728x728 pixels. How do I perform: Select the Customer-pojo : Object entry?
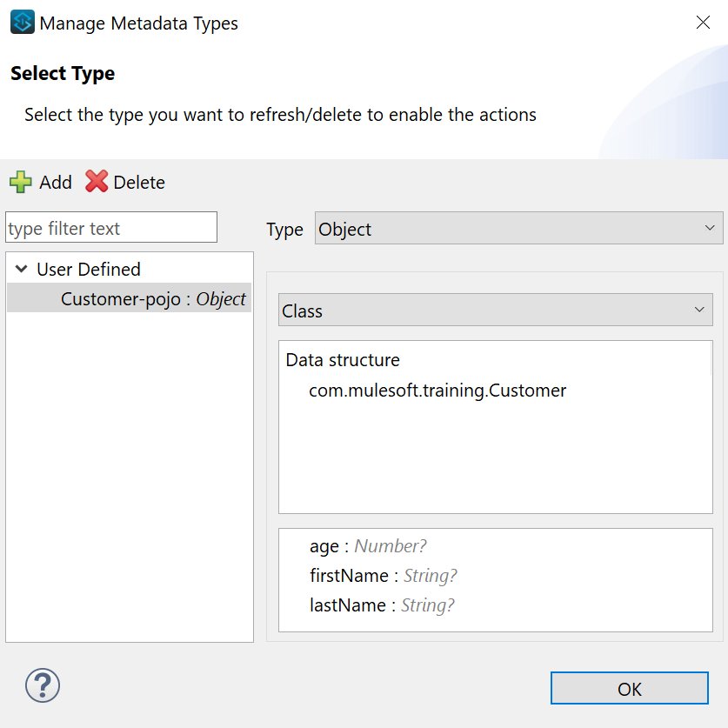point(153,299)
